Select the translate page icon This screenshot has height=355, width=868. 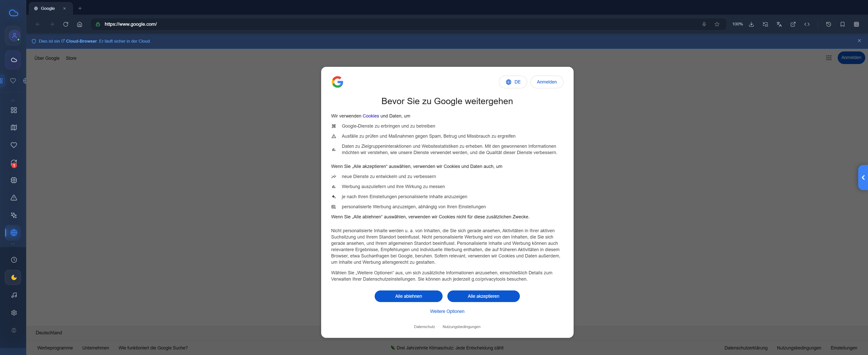tap(779, 24)
